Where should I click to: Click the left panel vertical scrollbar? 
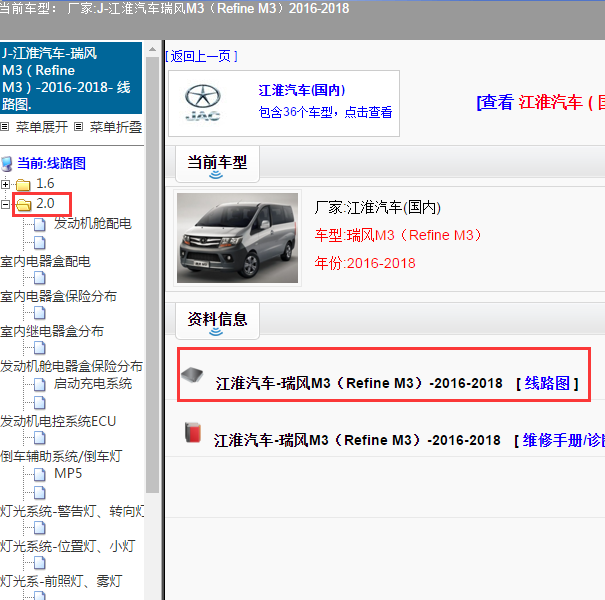(153, 300)
